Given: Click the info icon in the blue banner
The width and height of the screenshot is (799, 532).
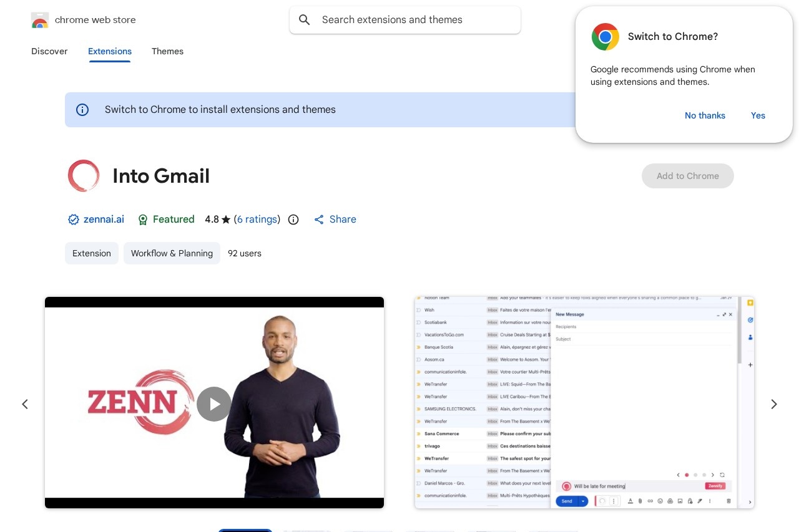Looking at the screenshot, I should click(x=82, y=110).
